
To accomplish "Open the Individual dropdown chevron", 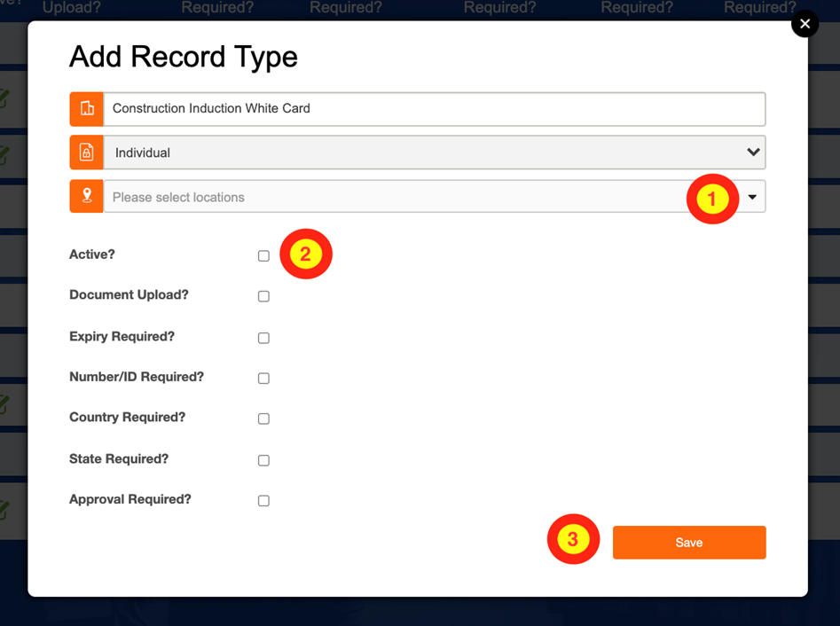I will pos(753,153).
